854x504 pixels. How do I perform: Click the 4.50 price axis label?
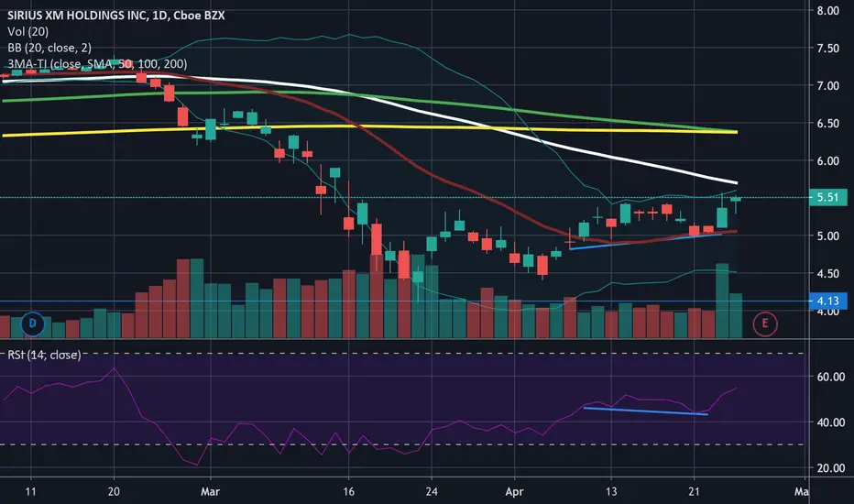coord(827,273)
